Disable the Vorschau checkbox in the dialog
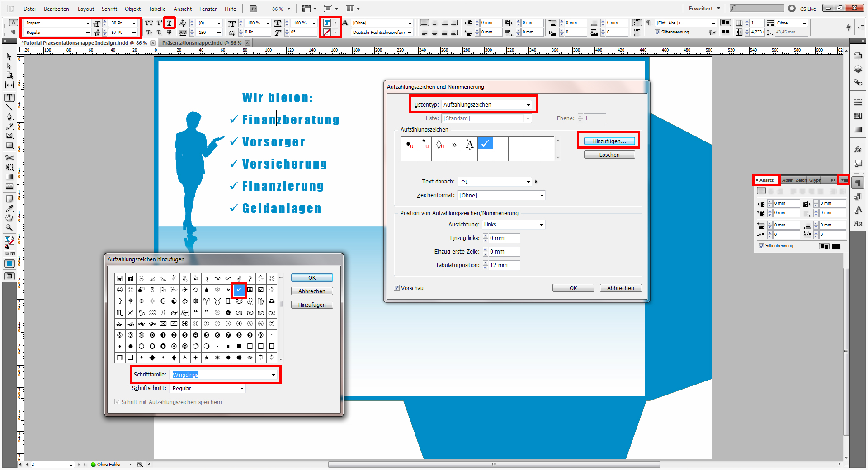868x470 pixels. 397,288
